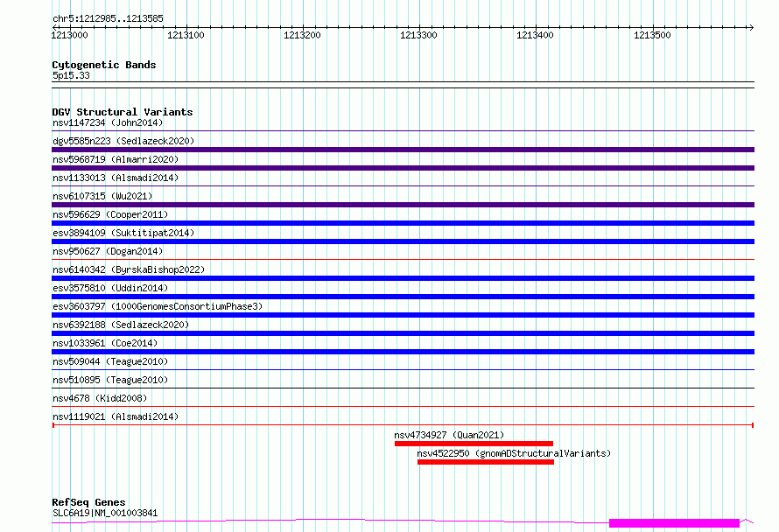
Task: Open the nsv6140342 (ByrskaBishop2022) variant label
Action: pyautogui.click(x=129, y=270)
